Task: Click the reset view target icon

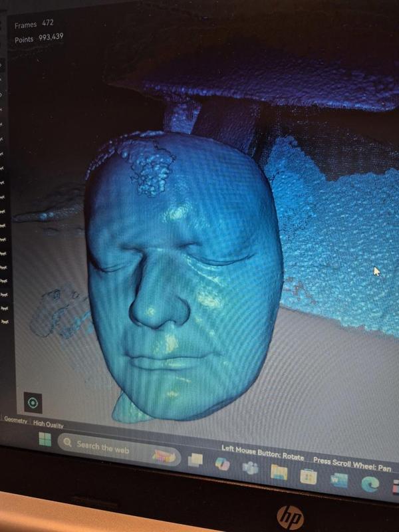Action: (33, 403)
